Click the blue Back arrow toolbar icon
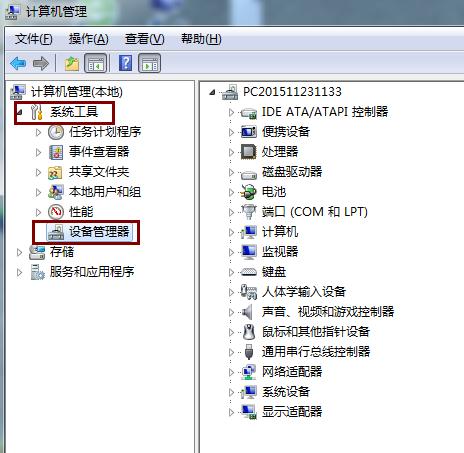Image resolution: width=464 pixels, height=453 pixels. coord(18,63)
